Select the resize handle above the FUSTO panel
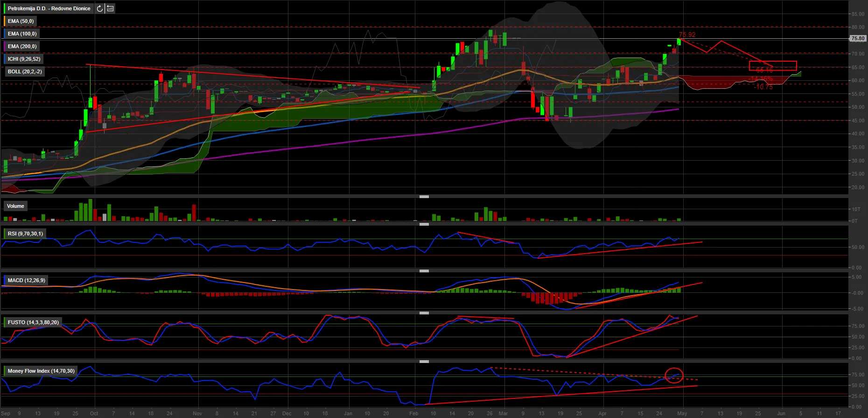Image resolution: width=868 pixels, height=418 pixels. click(424, 313)
